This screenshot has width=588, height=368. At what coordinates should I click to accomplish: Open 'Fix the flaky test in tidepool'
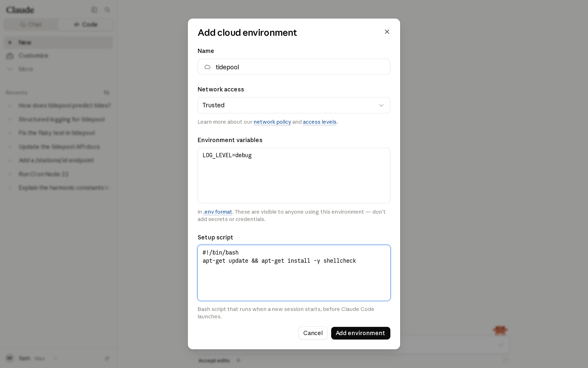tap(58, 133)
